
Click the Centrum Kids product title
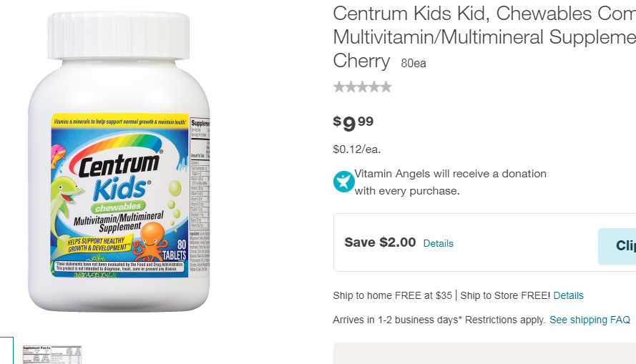(x=484, y=37)
